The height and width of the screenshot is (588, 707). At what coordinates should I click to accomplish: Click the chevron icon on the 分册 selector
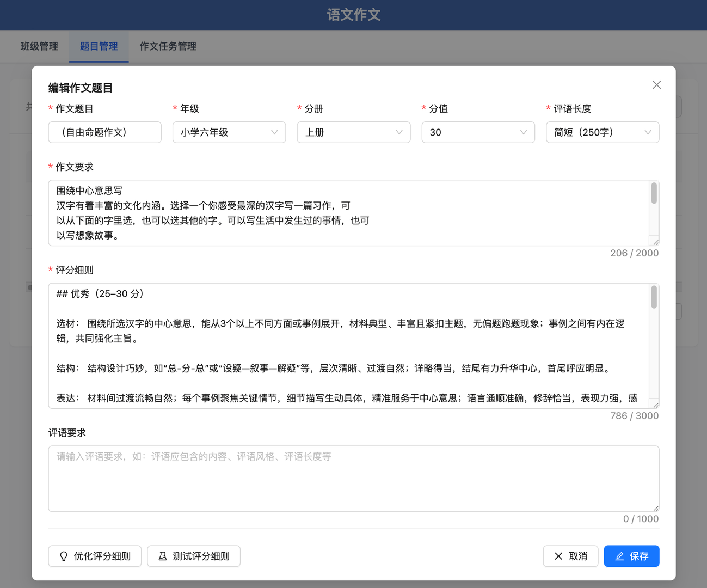point(399,132)
